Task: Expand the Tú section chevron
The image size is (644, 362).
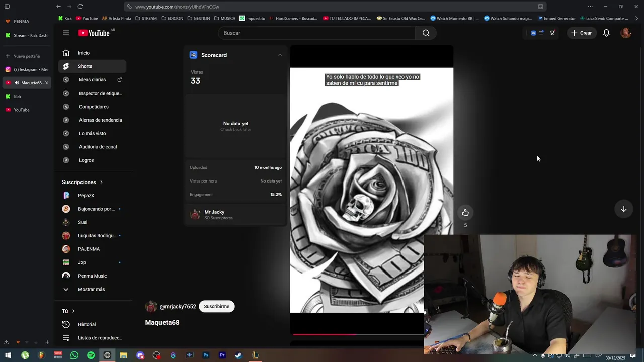Action: (73, 311)
